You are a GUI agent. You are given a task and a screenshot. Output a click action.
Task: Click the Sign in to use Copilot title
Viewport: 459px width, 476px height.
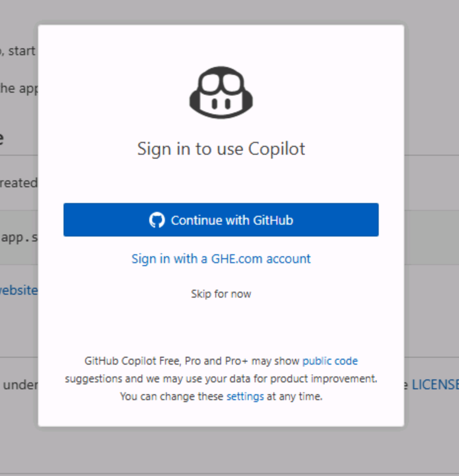coord(221,148)
